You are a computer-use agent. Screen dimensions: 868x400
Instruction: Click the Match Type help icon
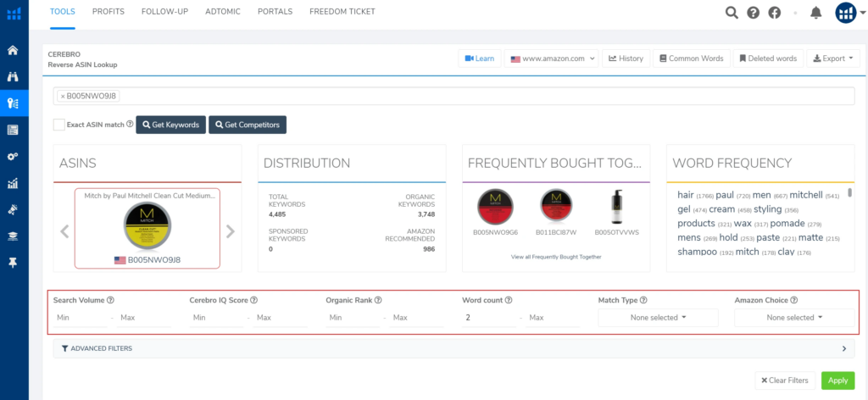pyautogui.click(x=644, y=300)
